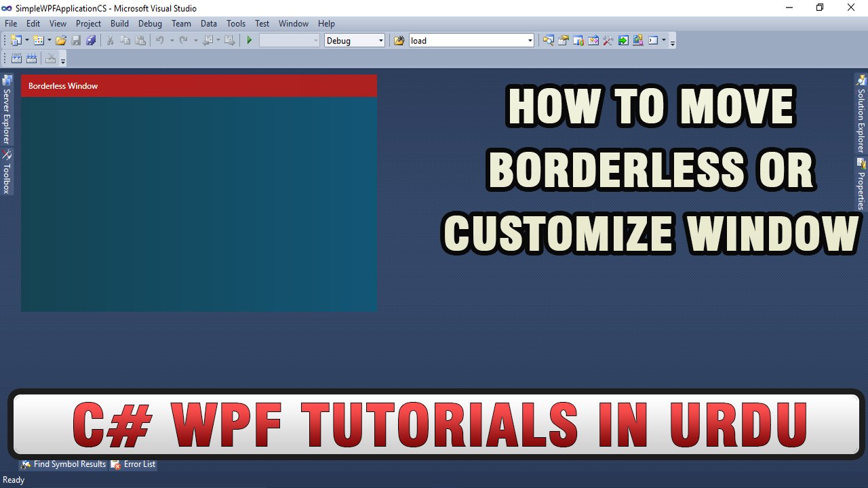Open the Server Explorer side tab
The height and width of the screenshot is (488, 868).
point(7,109)
